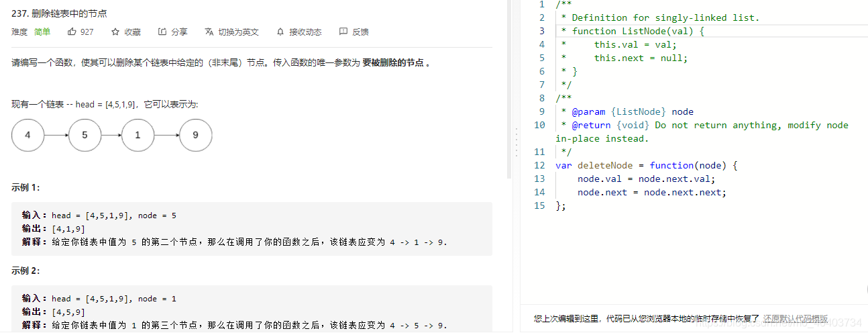Viewport: 868px width, 335px height.
Task: Place cursor on code line 'node.next = node.next.next;'
Action: point(651,192)
